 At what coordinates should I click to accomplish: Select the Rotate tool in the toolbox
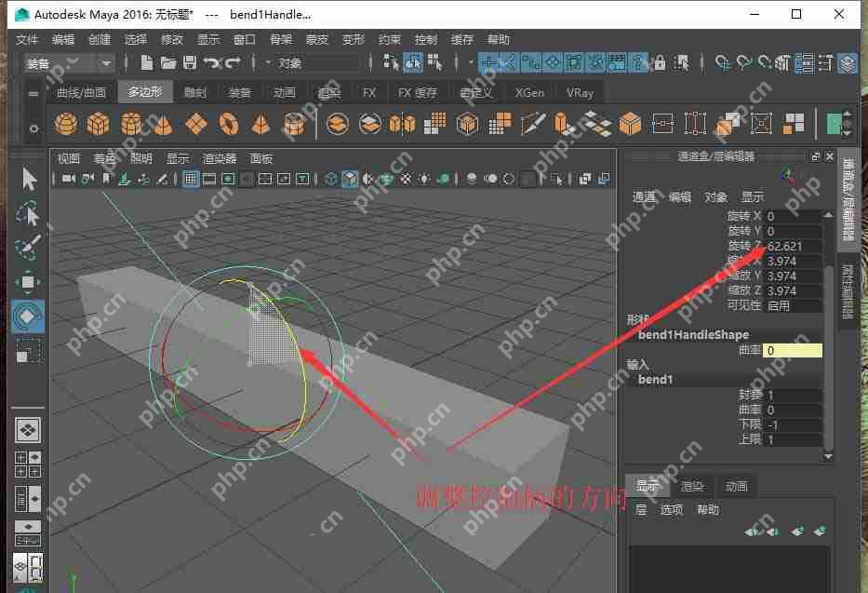(28, 317)
